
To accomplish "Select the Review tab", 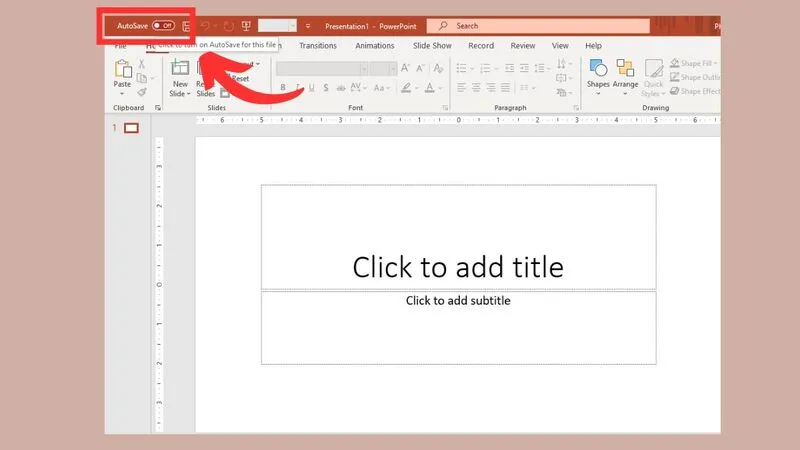I will coord(523,45).
